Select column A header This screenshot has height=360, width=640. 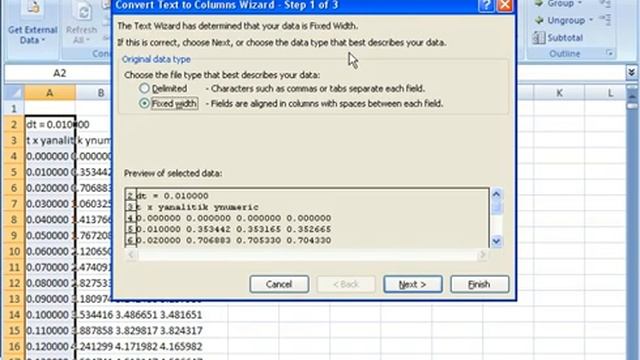[50, 93]
